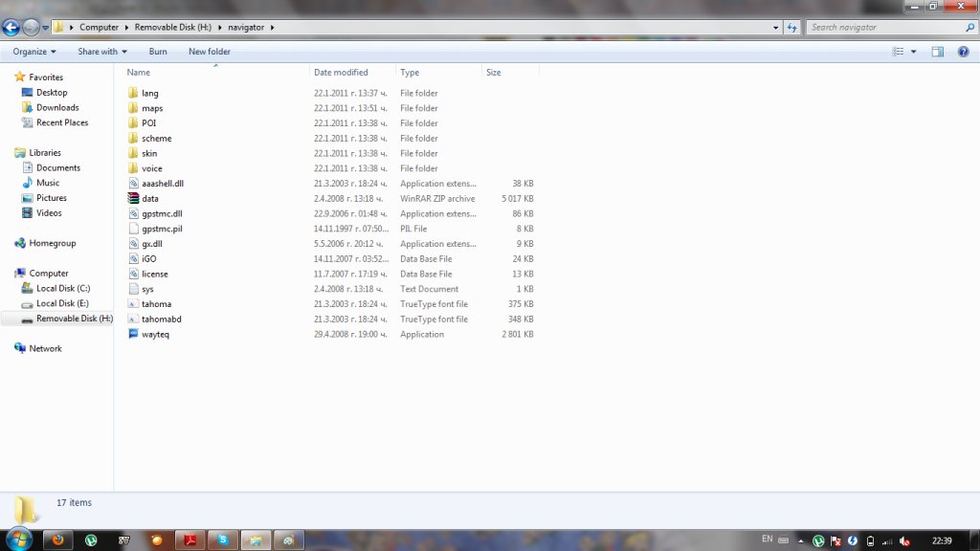Expand the arrow after navigator breadcrumb

272,28
